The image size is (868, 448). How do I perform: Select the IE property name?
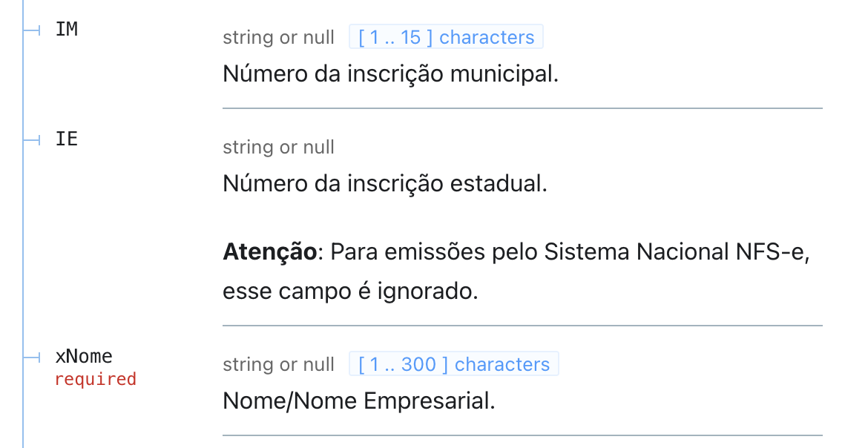click(x=67, y=139)
